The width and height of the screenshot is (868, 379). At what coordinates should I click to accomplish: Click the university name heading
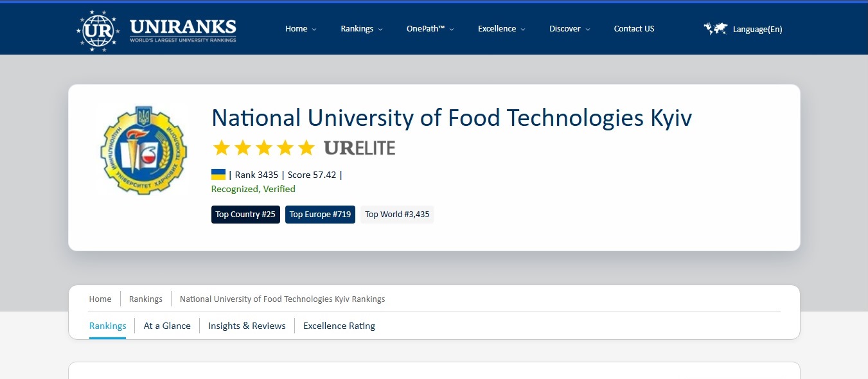point(452,118)
